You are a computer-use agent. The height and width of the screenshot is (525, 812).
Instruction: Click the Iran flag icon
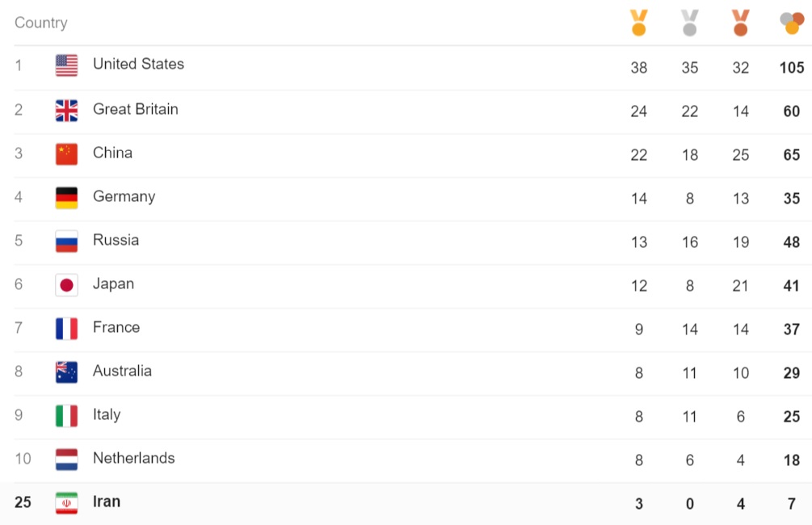tap(66, 502)
